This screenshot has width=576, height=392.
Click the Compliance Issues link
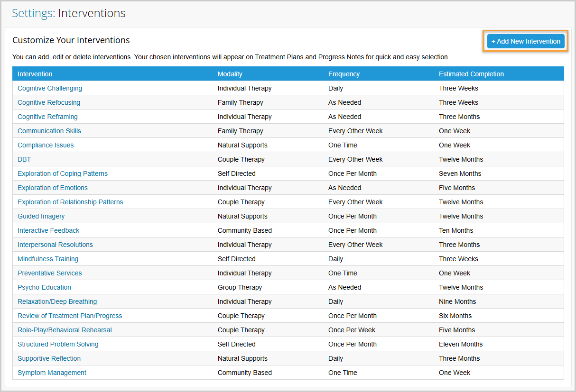coord(46,145)
